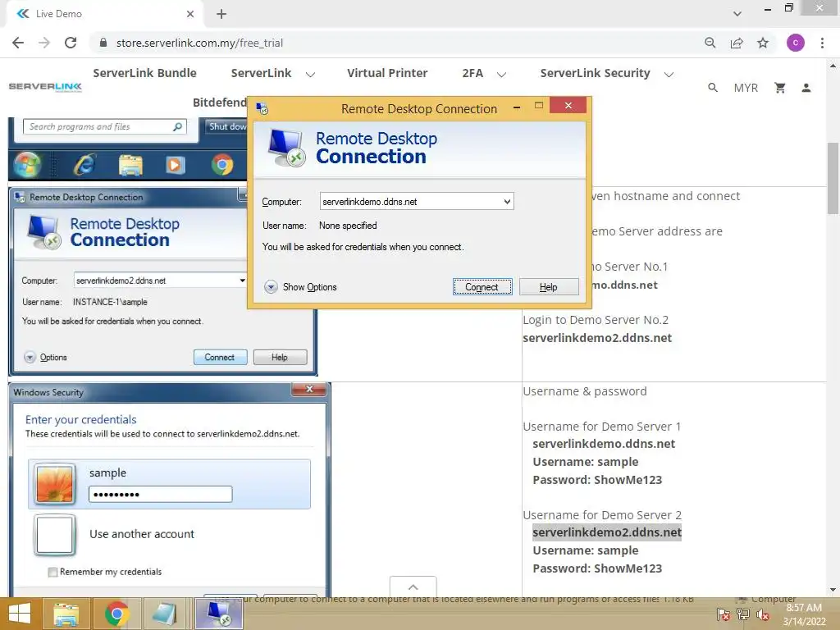The image size is (840, 630).
Task: Select the MYR currency option
Action: [746, 88]
